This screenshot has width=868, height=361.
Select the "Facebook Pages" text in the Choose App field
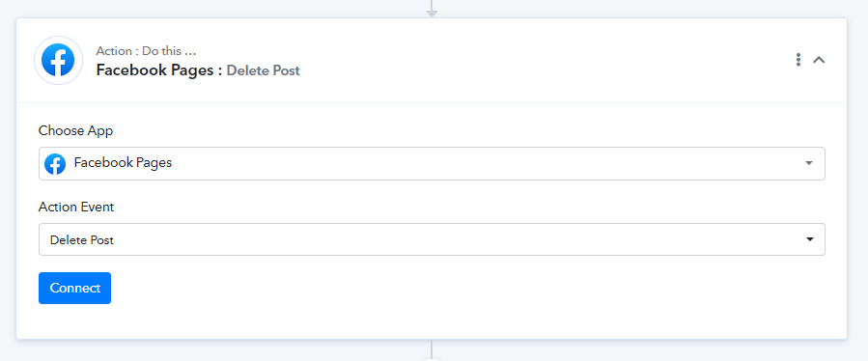[123, 163]
